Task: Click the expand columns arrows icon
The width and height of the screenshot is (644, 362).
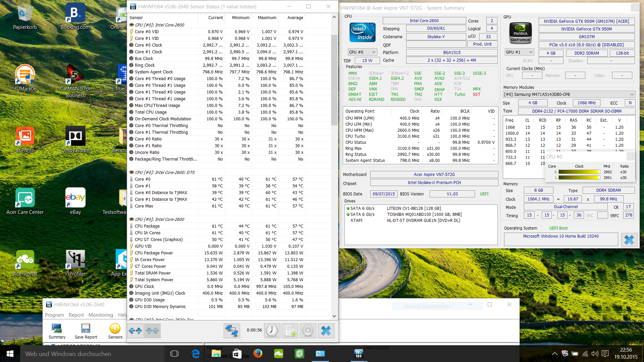Action: (136, 331)
